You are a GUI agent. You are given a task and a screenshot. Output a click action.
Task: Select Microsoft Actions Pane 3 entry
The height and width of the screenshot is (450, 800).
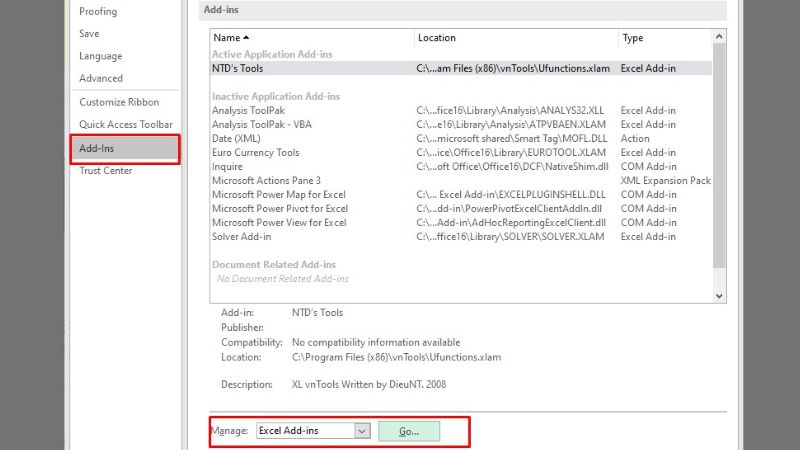tap(266, 181)
